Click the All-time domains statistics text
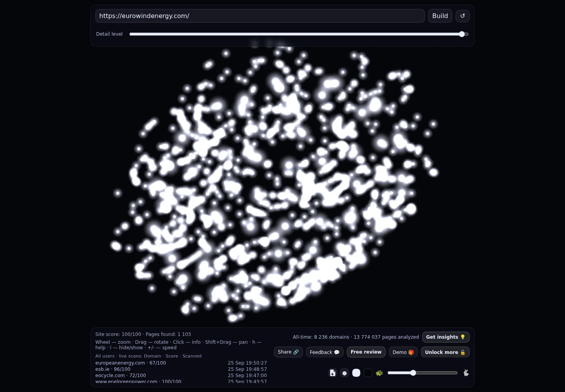Viewport: 565px width, 392px height. click(356, 337)
